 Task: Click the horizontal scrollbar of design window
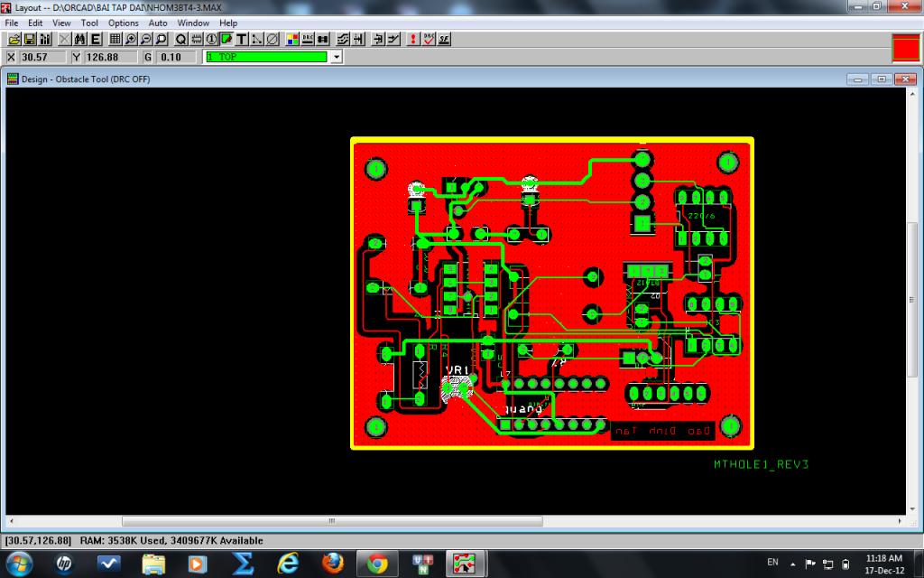pos(332,521)
